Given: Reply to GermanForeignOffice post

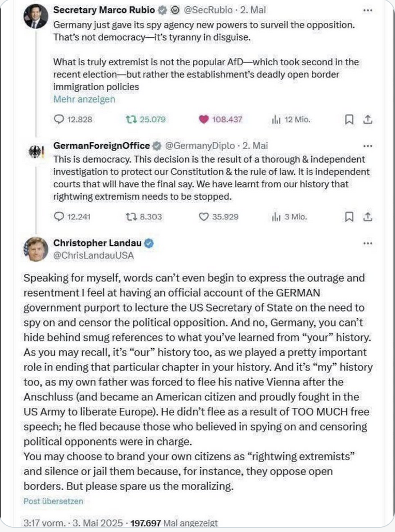Looking at the screenshot, I should [59, 217].
